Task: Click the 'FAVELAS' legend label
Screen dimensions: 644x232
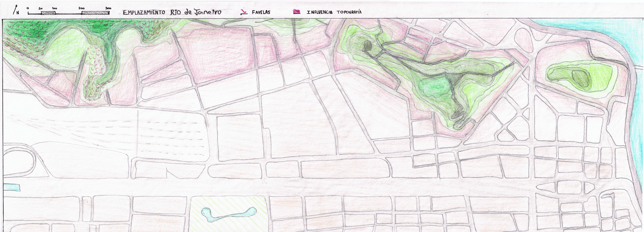Action: (x=261, y=12)
